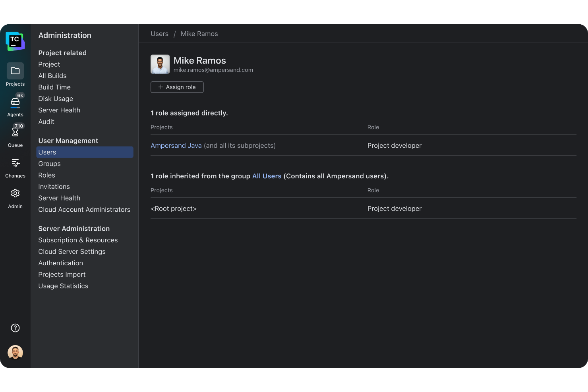Open the Ampersand Java project link
The width and height of the screenshot is (588, 392).
coord(176,145)
